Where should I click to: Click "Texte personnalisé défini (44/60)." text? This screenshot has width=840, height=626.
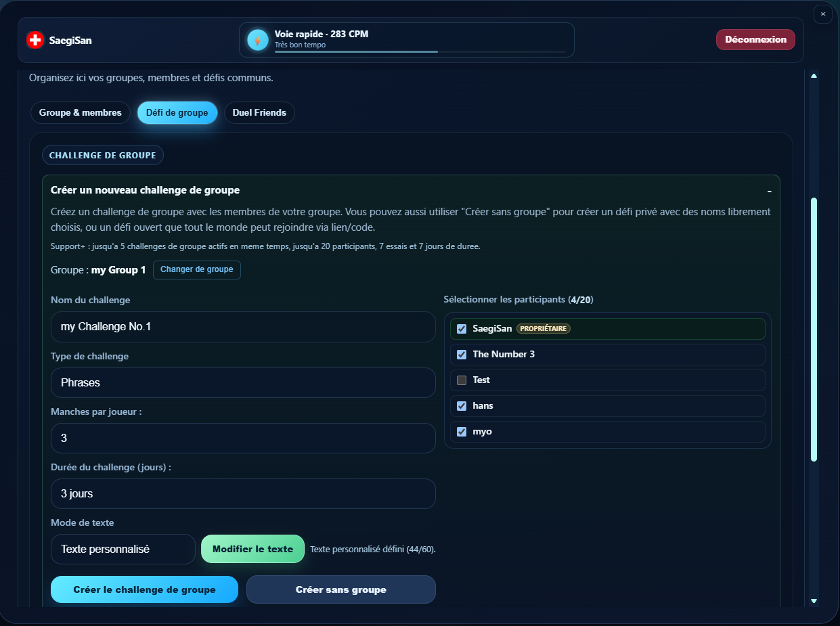click(x=373, y=549)
